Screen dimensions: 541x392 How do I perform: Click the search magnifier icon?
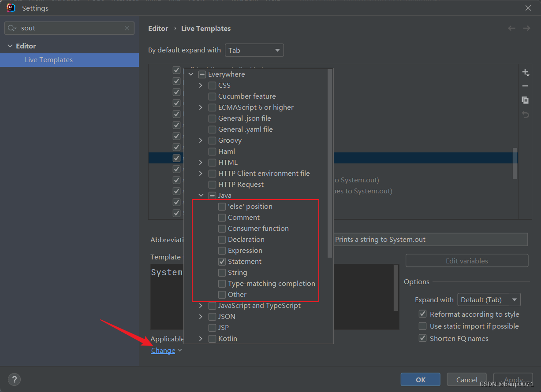tap(12, 28)
